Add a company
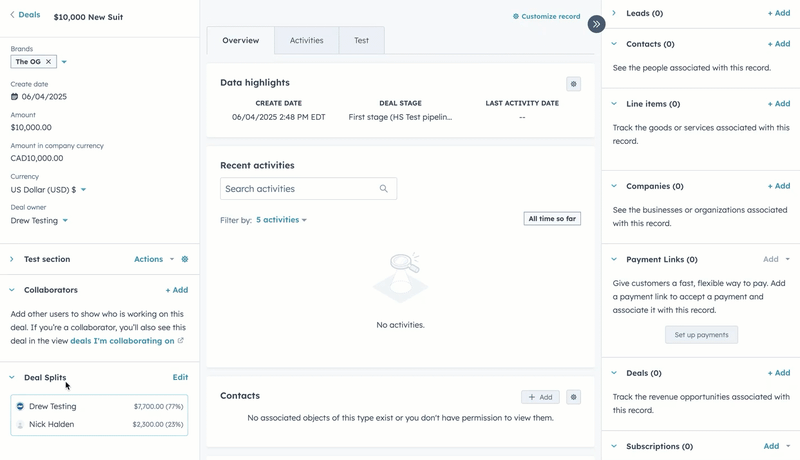This screenshot has height=460, width=800. 779,186
